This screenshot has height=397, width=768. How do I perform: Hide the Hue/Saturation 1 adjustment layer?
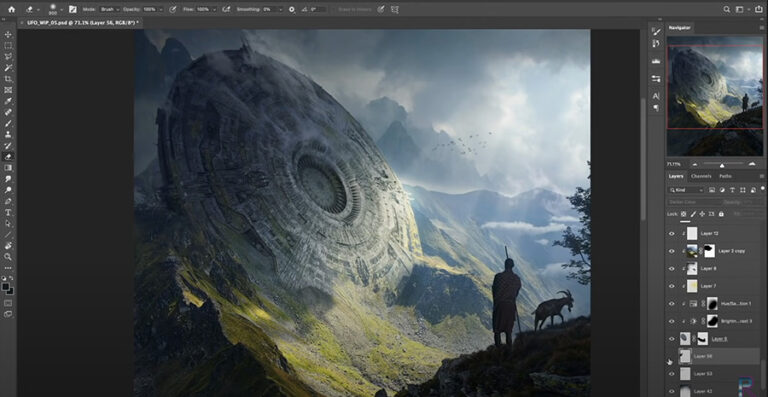[x=672, y=304]
